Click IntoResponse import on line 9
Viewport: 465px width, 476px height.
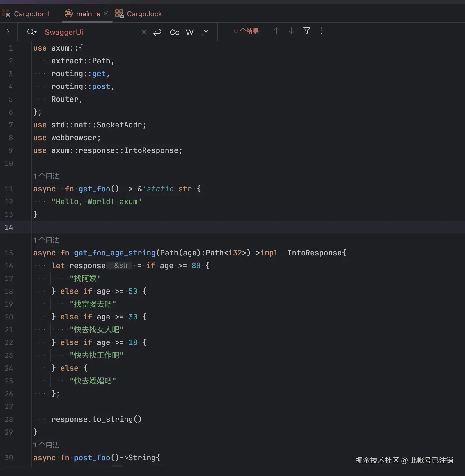151,150
